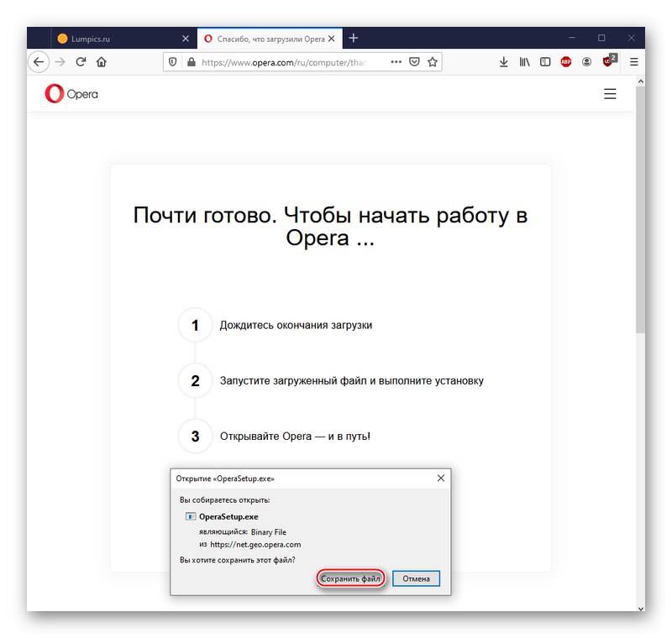Open Firefox account menu
This screenshot has width=672, height=638.
(x=586, y=62)
